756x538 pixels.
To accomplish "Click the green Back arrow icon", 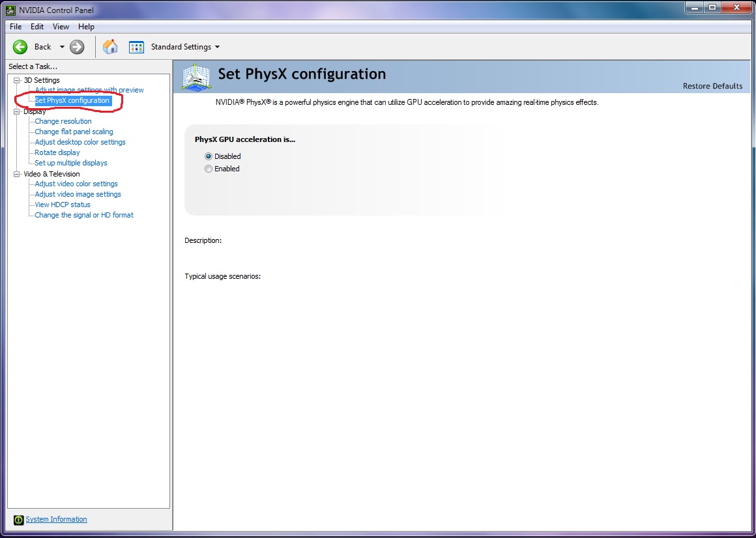I will click(x=20, y=47).
